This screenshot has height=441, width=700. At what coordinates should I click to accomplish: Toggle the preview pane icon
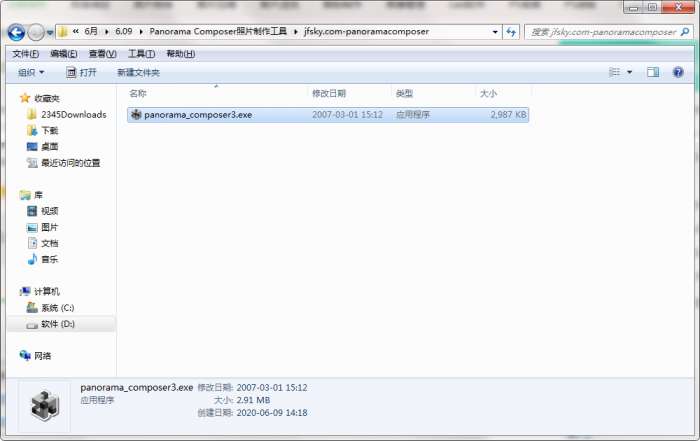tap(653, 72)
